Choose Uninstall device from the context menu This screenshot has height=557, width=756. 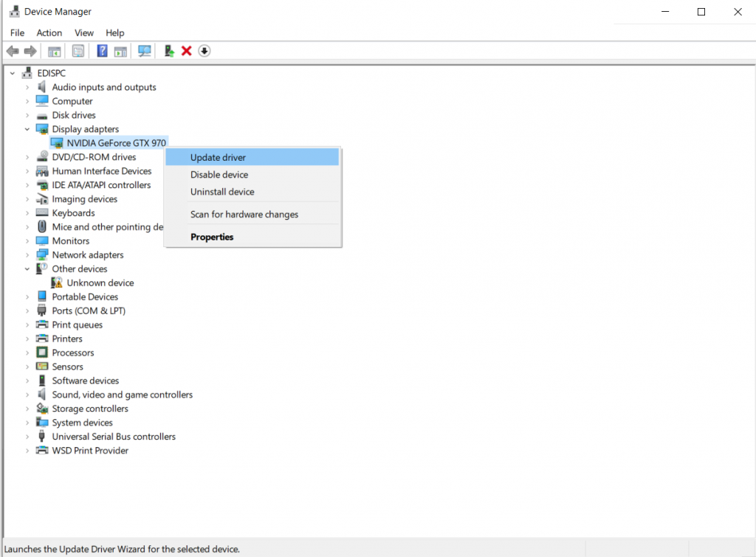pos(252,192)
